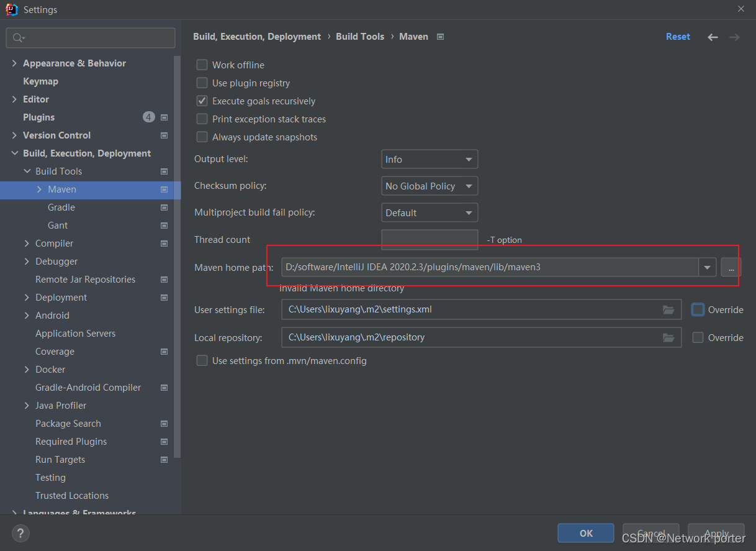Click the back navigation arrow

tap(713, 37)
